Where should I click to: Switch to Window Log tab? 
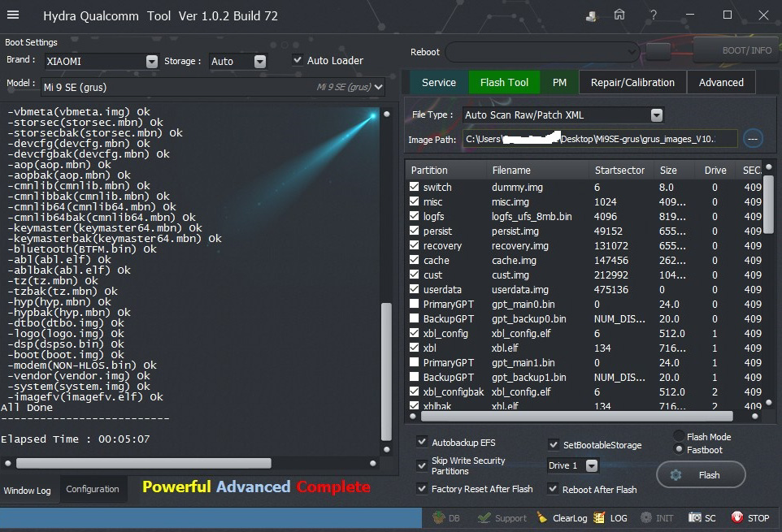click(x=28, y=490)
